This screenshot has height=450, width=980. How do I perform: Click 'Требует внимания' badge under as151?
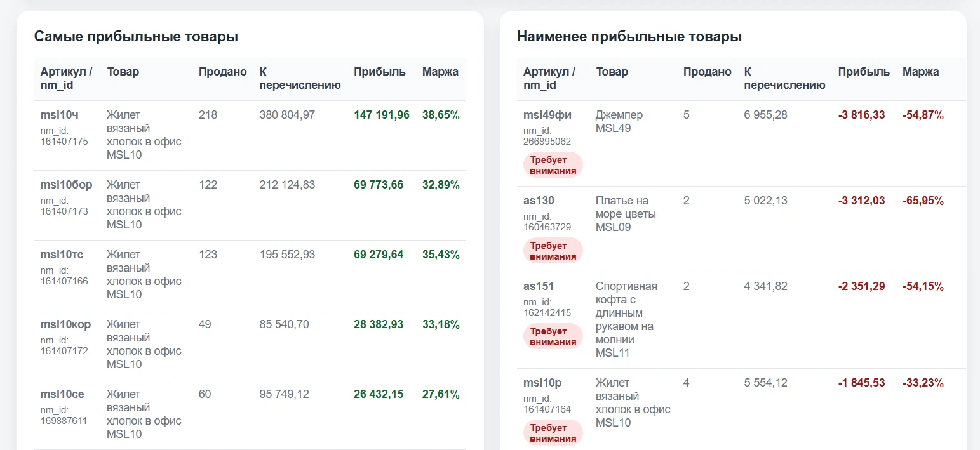[x=553, y=336]
